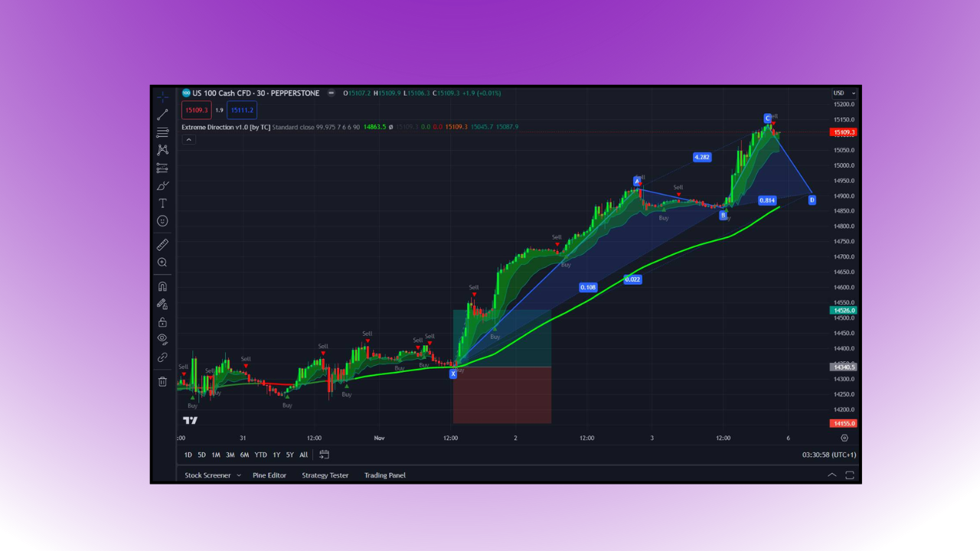Image resolution: width=980 pixels, height=551 pixels.
Task: Toggle visibility of all drawings
Action: pyautogui.click(x=162, y=340)
